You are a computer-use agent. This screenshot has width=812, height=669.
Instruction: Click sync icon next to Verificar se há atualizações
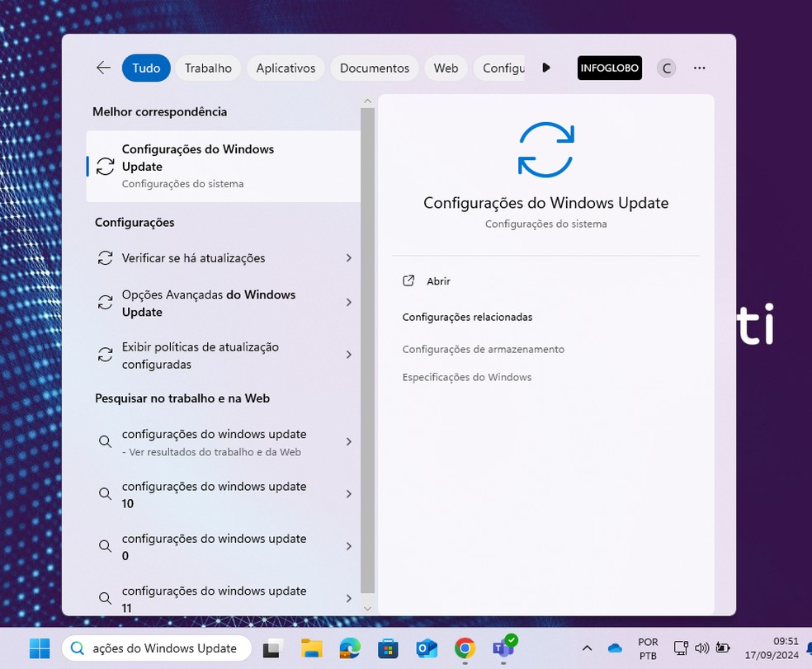[x=105, y=258]
